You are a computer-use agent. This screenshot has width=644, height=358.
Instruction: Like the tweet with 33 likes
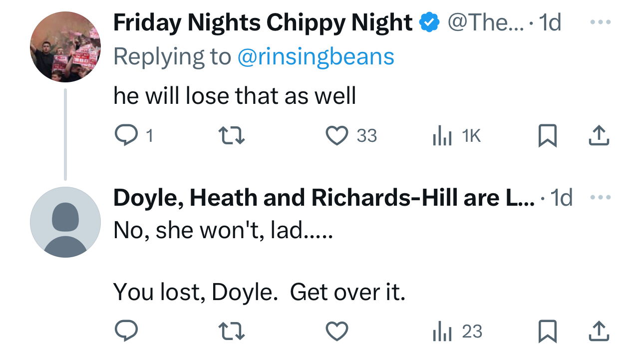click(x=336, y=135)
